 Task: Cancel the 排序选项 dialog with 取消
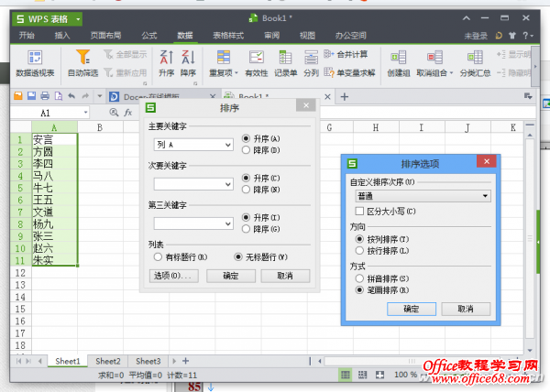pos(466,309)
